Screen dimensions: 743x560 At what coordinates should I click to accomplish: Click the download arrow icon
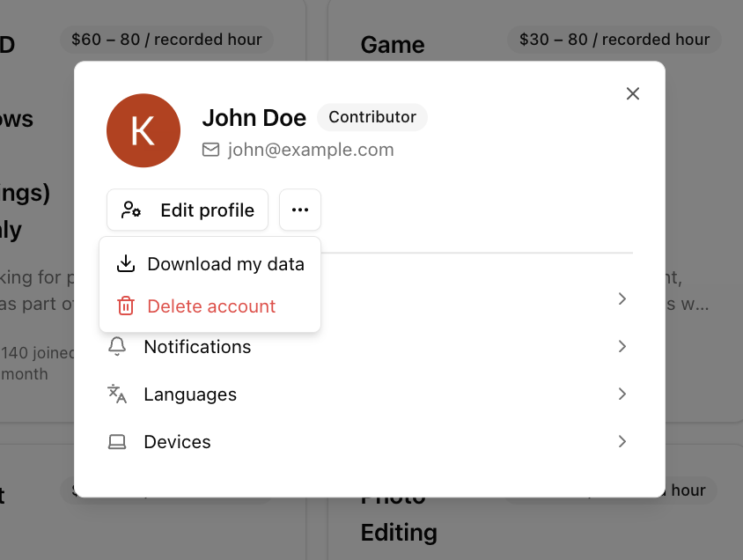[x=126, y=264]
